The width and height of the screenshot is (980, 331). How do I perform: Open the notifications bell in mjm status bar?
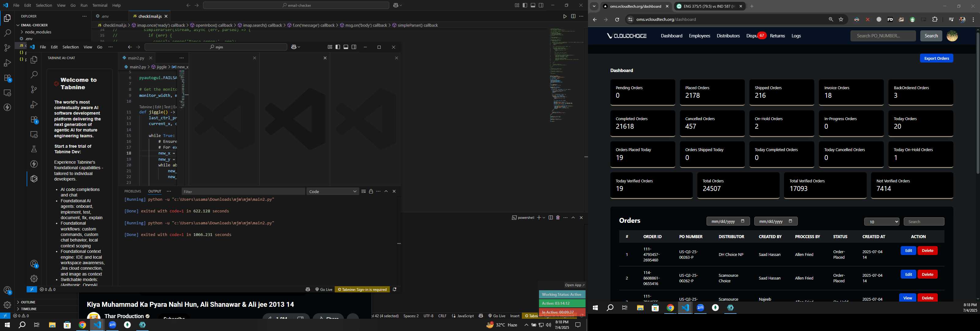pos(394,290)
